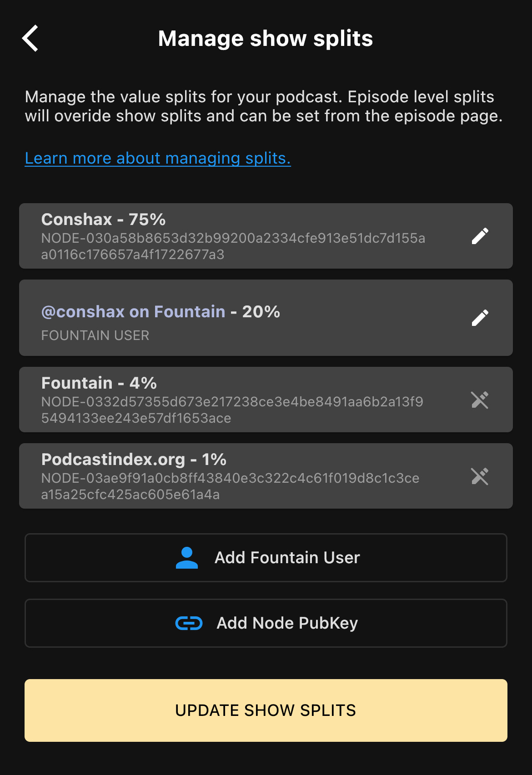The width and height of the screenshot is (532, 775).
Task: Click the crossed-out pencil on the Fountain 4% split
Action: (480, 400)
